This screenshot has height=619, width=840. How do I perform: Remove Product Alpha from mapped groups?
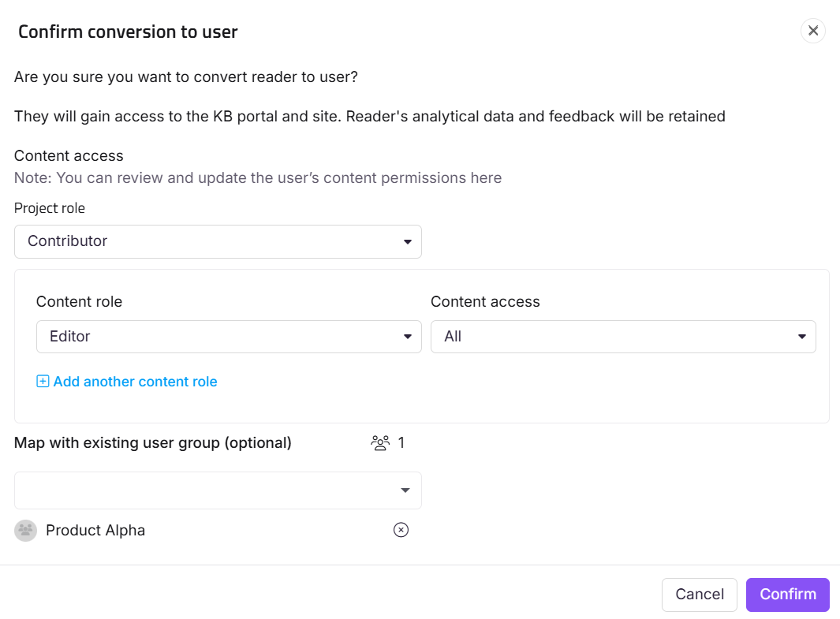(x=401, y=530)
